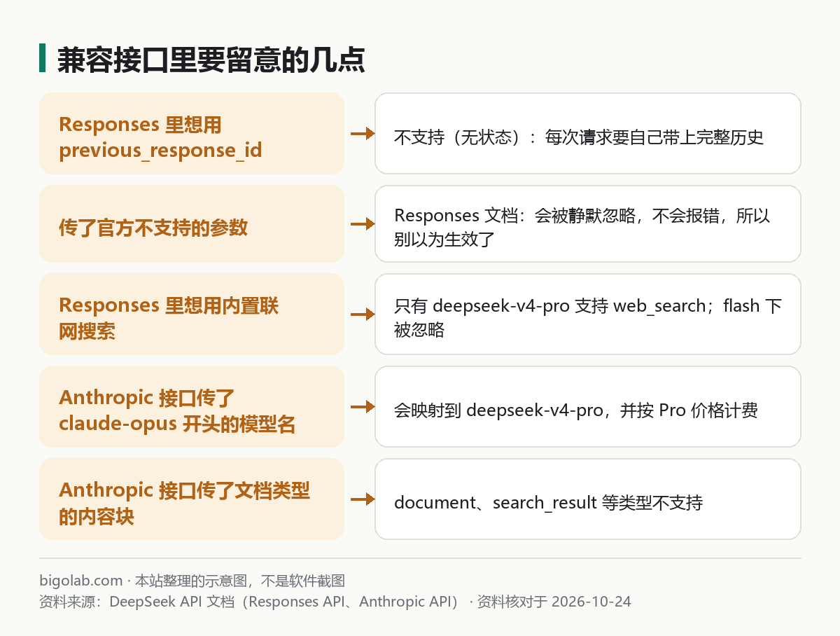This screenshot has width=840, height=636.
Task: Click the heading 兼容接口里要留意的几点
Action: coord(211,60)
